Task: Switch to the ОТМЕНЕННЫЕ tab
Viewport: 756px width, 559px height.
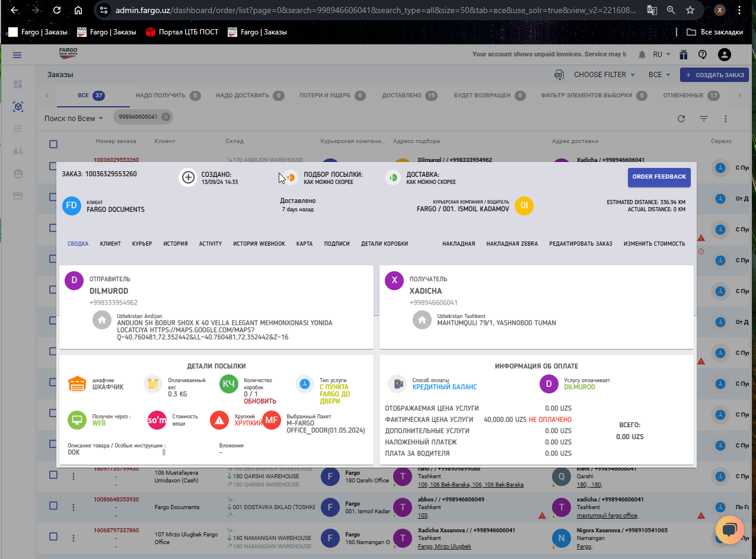Action: pos(691,96)
